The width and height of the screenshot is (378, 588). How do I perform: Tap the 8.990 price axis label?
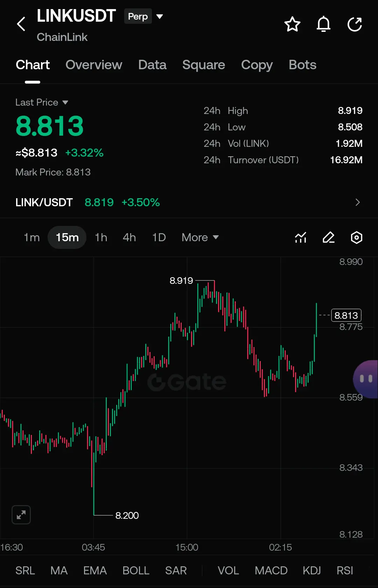pyautogui.click(x=351, y=262)
